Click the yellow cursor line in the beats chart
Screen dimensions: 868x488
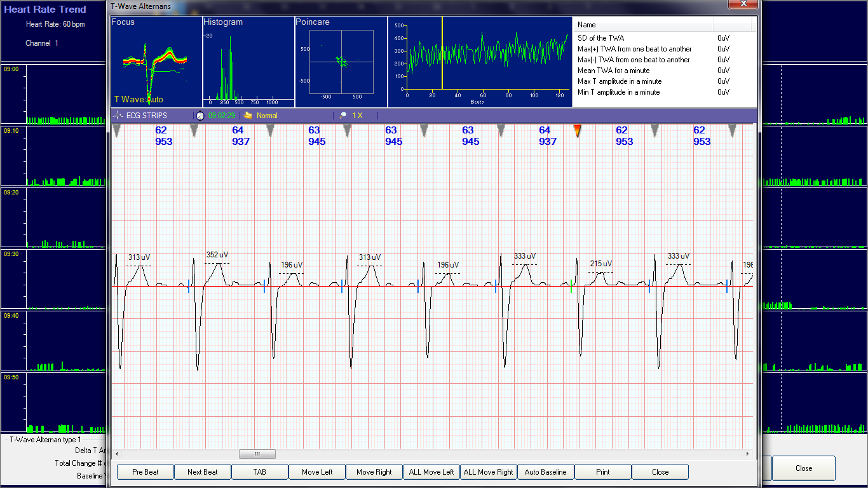click(442, 53)
